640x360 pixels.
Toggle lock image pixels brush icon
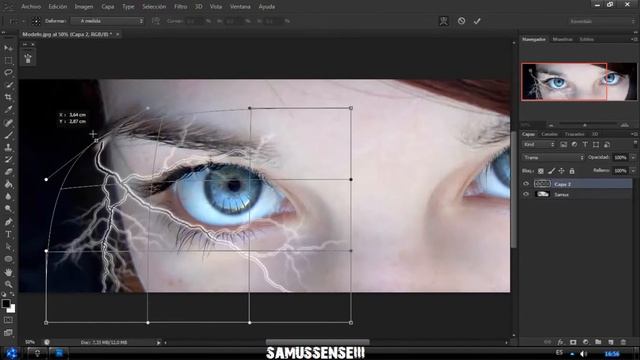[551, 171]
